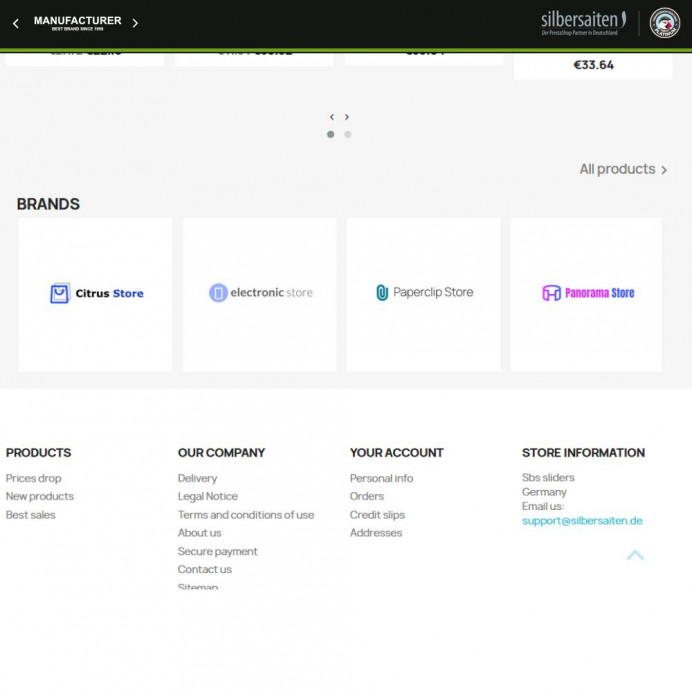Viewport: 692px width, 692px height.
Task: Open Terms and conditions of use
Action: tap(246, 515)
